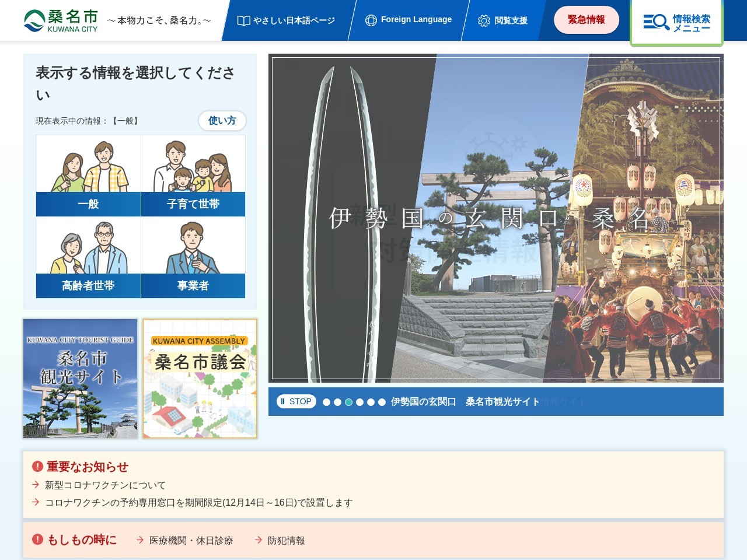
Task: Open the 医療機関・休日診療 link
Action: click(x=191, y=540)
